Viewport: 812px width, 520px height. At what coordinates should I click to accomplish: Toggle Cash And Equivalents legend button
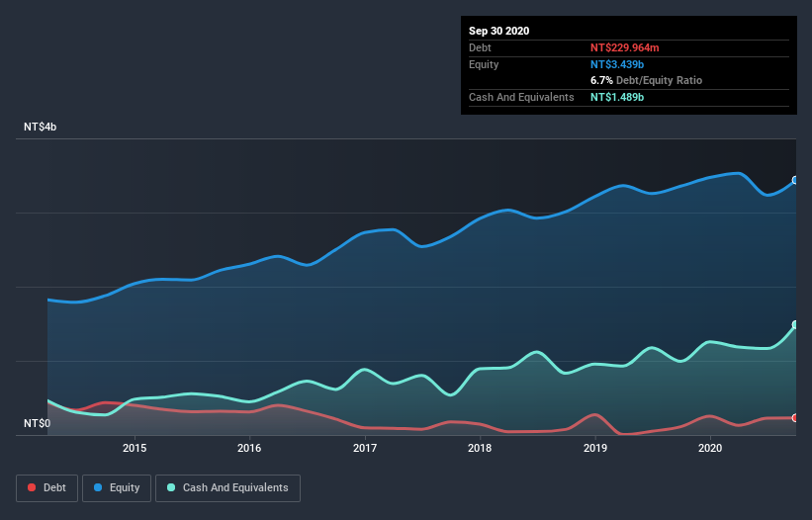point(227,488)
